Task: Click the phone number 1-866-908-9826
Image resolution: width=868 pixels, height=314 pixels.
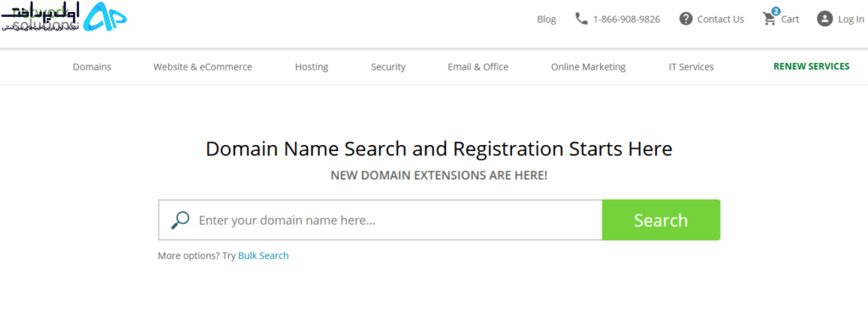Action: pos(626,20)
